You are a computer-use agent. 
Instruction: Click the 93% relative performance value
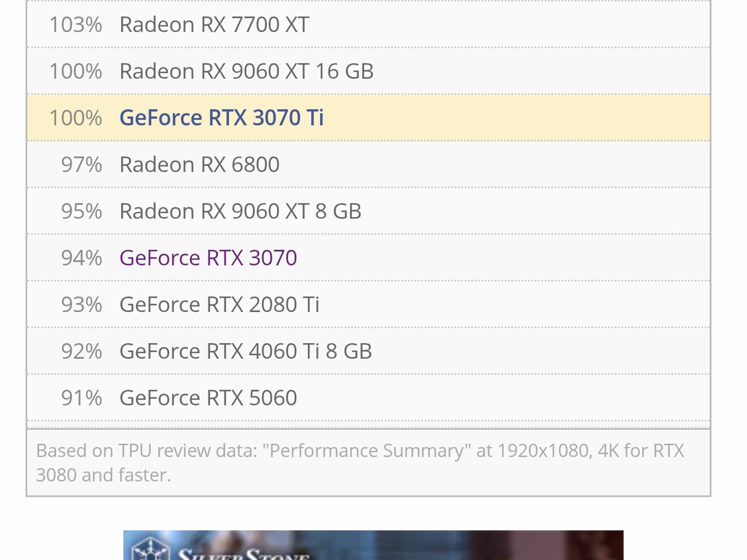[82, 304]
